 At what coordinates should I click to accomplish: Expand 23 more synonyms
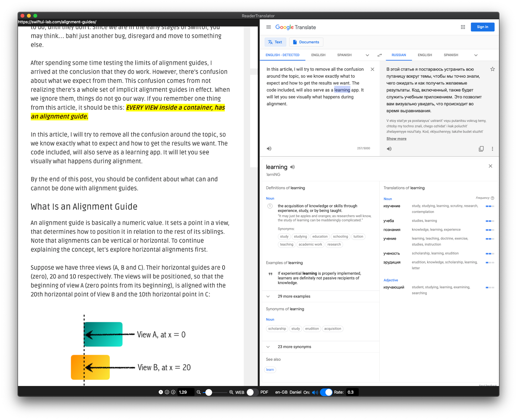[321, 347]
